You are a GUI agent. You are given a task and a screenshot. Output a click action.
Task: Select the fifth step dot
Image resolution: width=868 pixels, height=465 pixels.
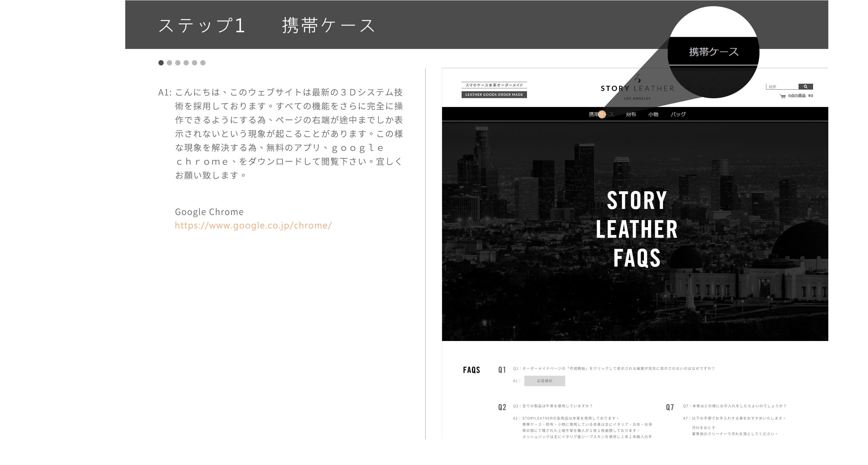pyautogui.click(x=194, y=63)
